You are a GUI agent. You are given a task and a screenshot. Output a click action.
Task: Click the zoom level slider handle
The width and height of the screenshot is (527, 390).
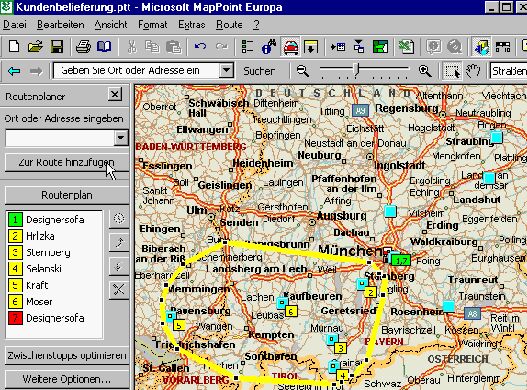(357, 70)
